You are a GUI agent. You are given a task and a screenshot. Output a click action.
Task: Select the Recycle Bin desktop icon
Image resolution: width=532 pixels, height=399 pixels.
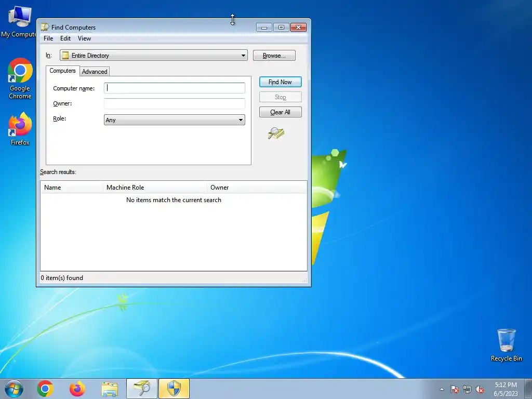pyautogui.click(x=506, y=345)
